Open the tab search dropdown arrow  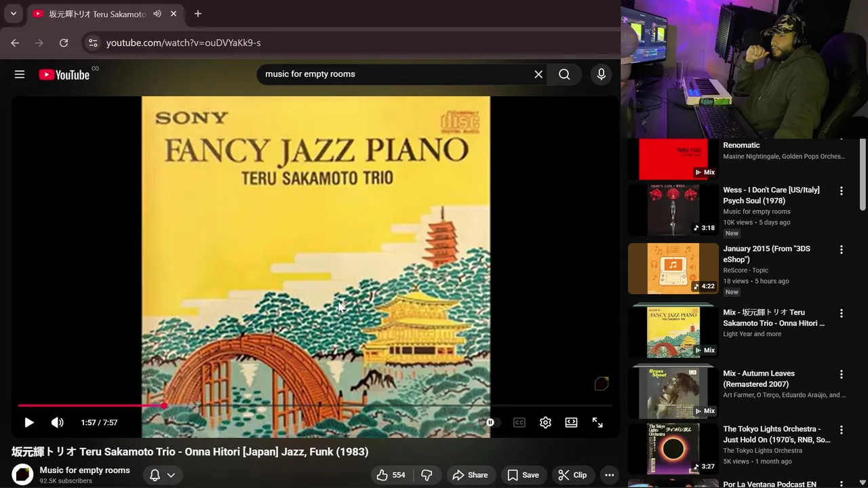coord(13,14)
